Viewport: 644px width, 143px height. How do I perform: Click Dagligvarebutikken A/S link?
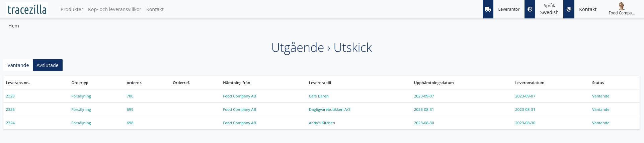tap(329, 110)
